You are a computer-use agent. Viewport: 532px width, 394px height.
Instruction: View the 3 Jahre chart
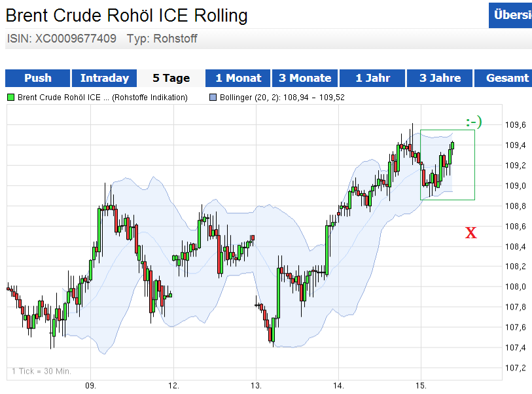click(440, 78)
